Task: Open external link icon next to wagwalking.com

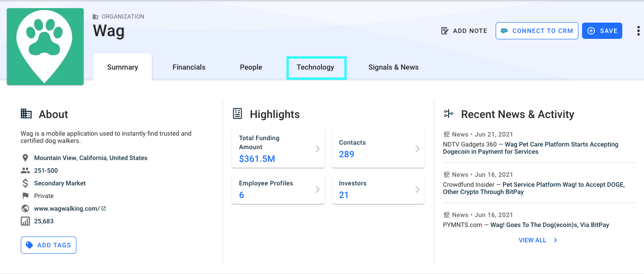Action: point(104,208)
